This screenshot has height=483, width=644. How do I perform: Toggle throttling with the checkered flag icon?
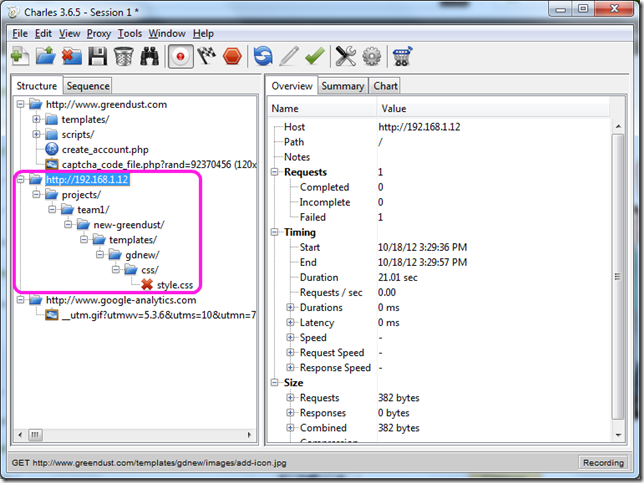[207, 56]
